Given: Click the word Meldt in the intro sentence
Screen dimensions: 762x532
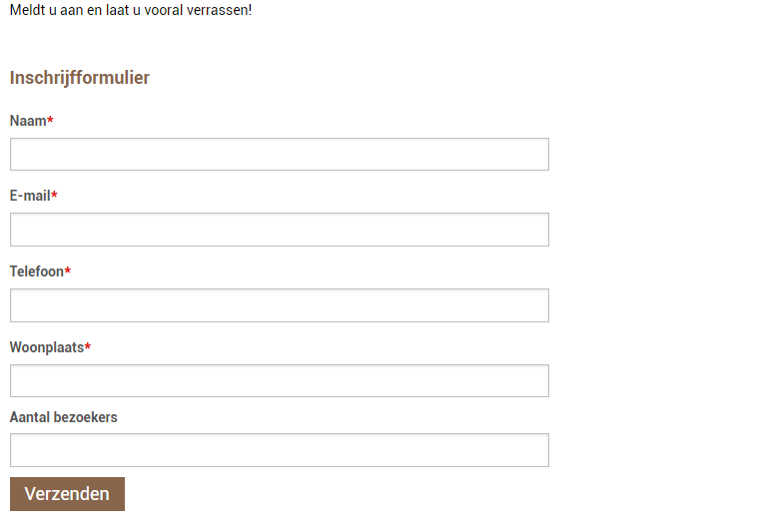Looking at the screenshot, I should point(27,10).
